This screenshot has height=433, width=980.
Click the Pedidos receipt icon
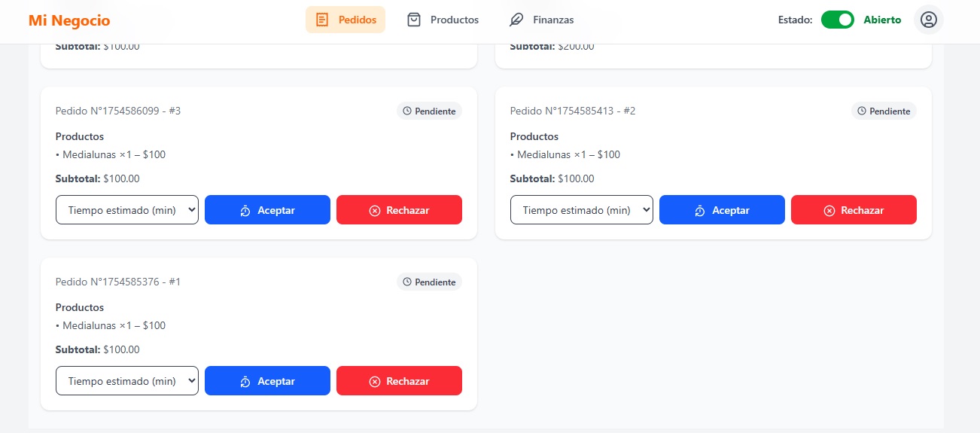tap(322, 20)
